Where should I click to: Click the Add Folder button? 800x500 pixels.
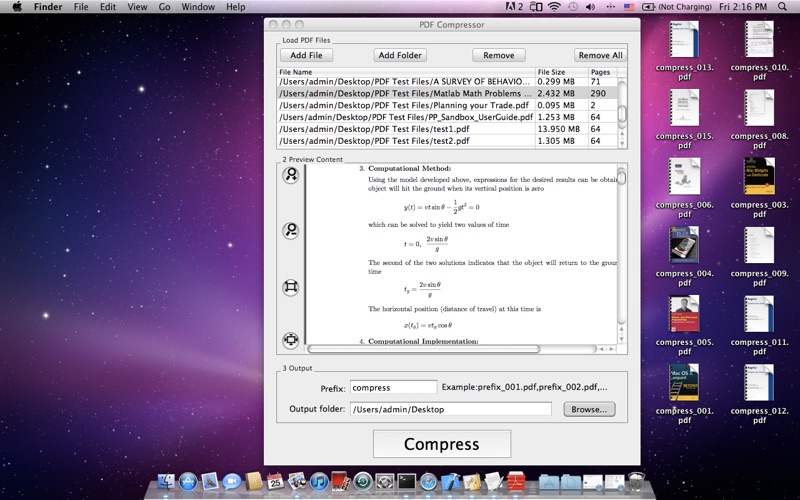[400, 55]
